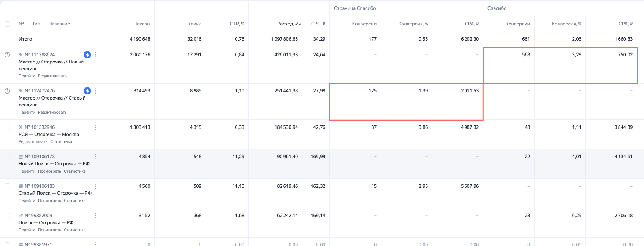Click Посмотреть under Новый Поиск — Отсрочка — РФ
644x246 pixels.
pyautogui.click(x=49, y=171)
